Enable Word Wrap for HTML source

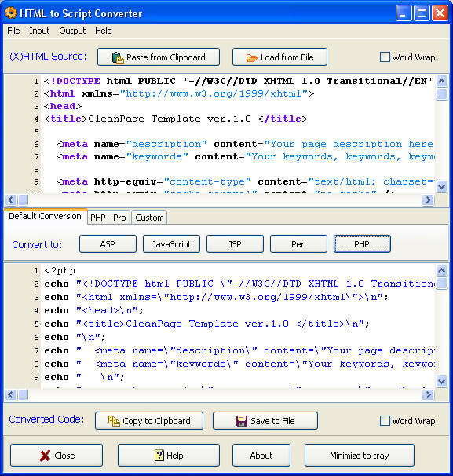pyautogui.click(x=385, y=57)
